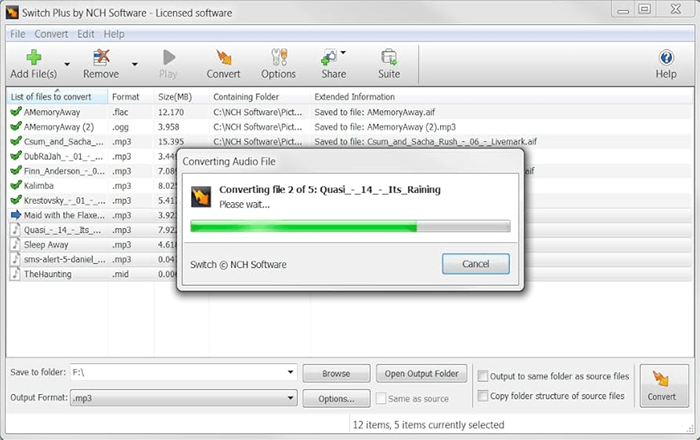
Task: Open the Suite toolbox icon
Action: [x=389, y=57]
